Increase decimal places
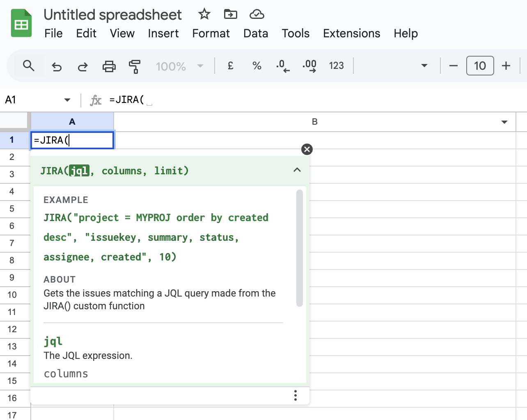This screenshot has width=527, height=420. click(x=309, y=66)
